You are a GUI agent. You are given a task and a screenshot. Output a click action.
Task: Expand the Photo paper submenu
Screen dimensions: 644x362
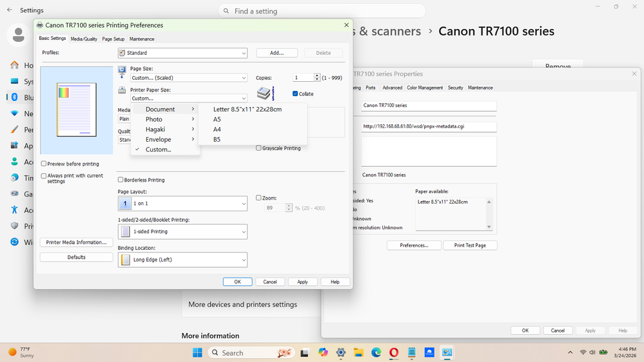(165, 119)
